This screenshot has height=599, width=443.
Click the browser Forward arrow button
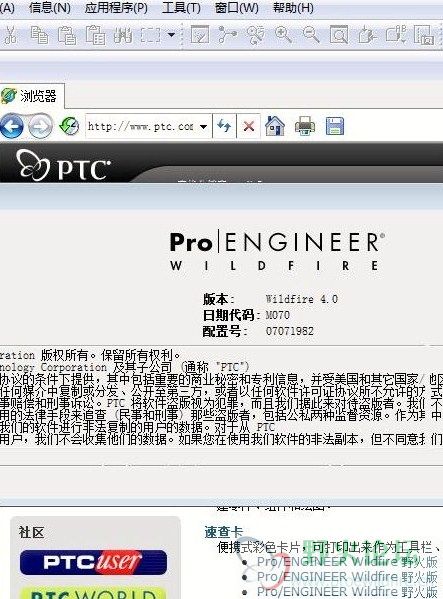(40, 126)
